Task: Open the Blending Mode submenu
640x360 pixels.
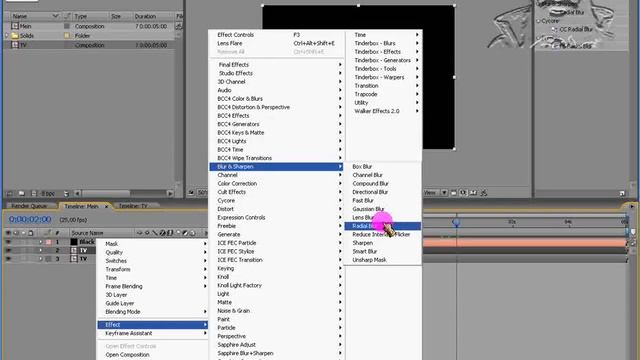Action: point(153,311)
